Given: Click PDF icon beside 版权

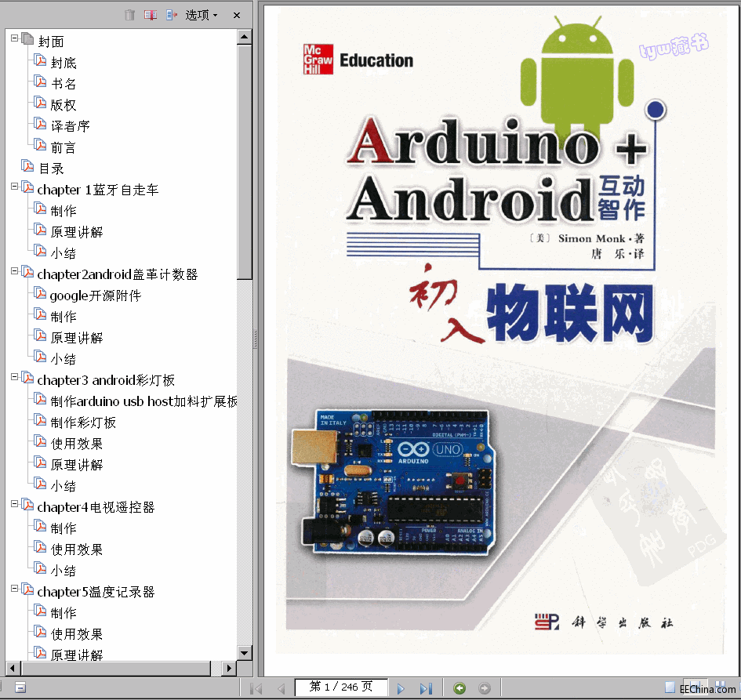Looking at the screenshot, I should (x=41, y=103).
